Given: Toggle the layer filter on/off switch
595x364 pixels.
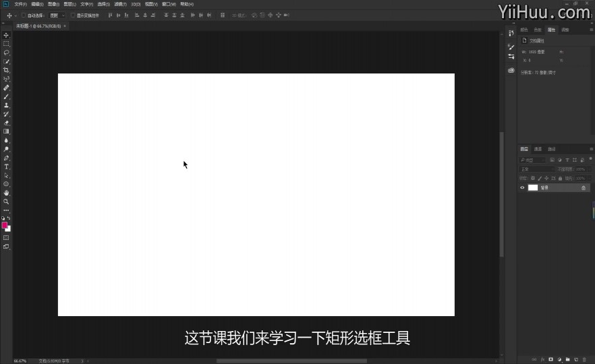Looking at the screenshot, I should (590, 159).
